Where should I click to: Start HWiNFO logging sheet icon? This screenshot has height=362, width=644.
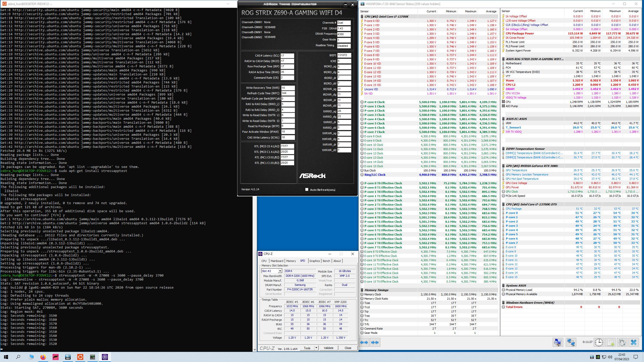[611, 342]
